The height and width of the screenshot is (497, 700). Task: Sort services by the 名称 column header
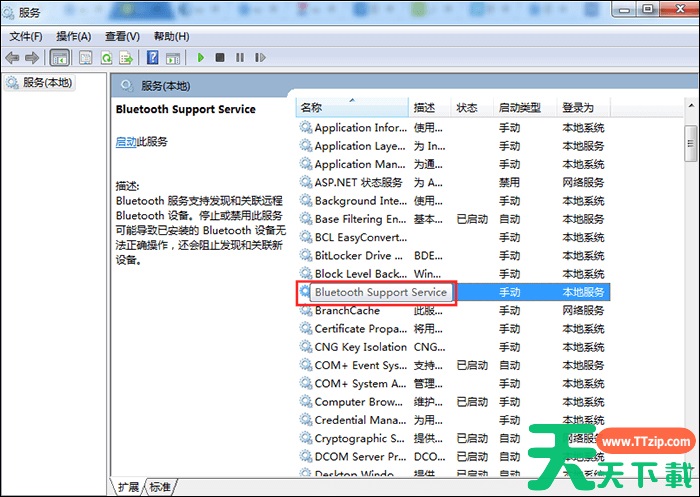click(311, 107)
